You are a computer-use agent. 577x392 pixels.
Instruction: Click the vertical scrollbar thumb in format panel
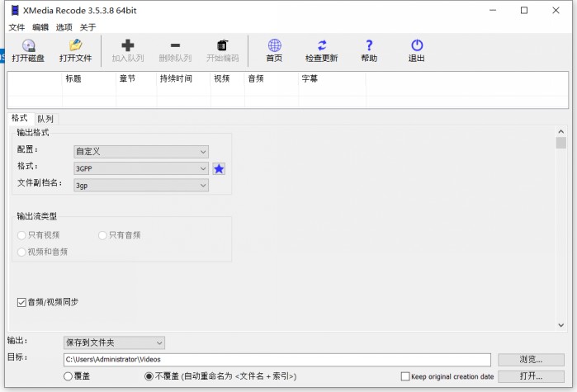pyautogui.click(x=560, y=143)
